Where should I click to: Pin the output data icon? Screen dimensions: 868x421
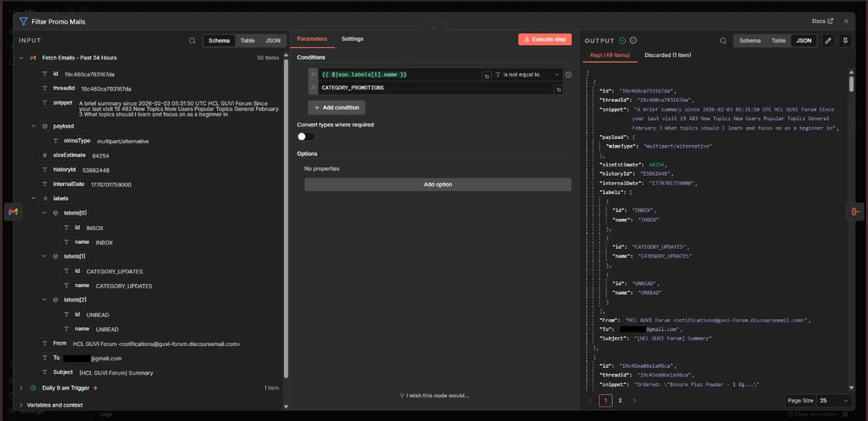coord(845,41)
